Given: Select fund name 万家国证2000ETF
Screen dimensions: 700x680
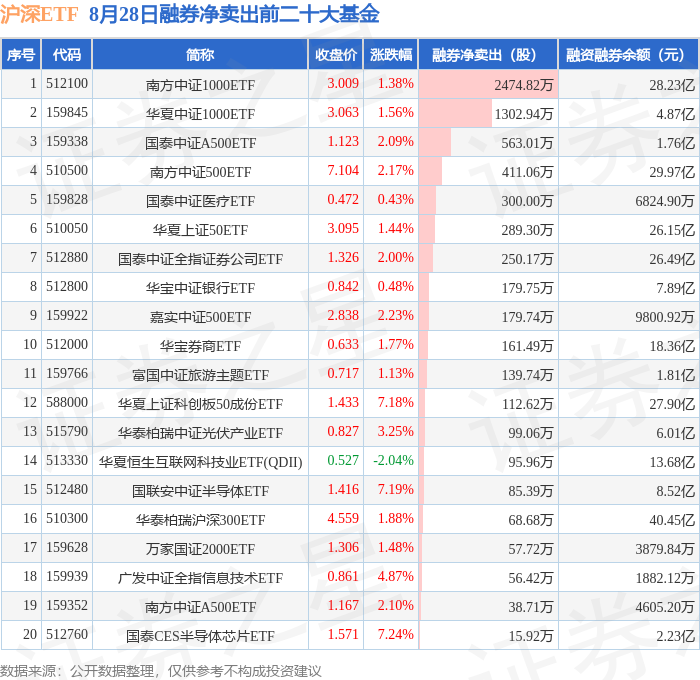Looking at the screenshot, I should (200, 549).
